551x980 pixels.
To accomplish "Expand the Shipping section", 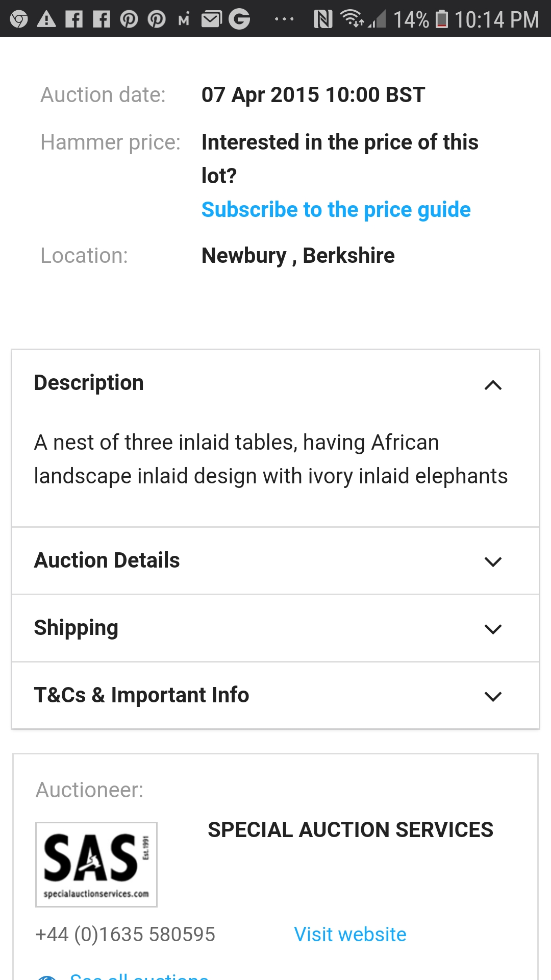I will (x=493, y=629).
